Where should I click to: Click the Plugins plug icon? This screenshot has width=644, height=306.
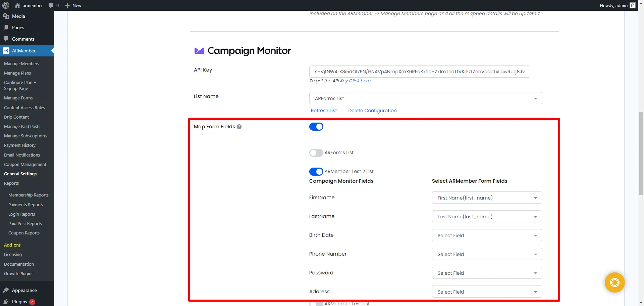click(6, 302)
